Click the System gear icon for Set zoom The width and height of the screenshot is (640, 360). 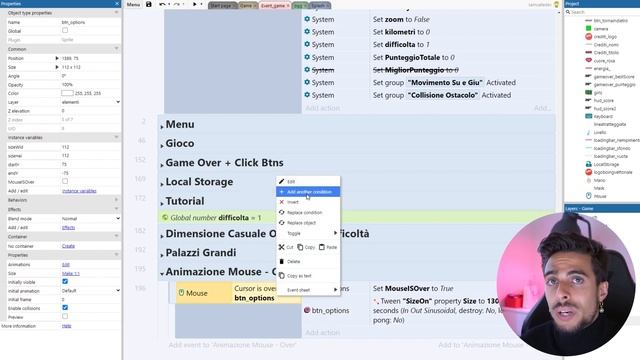tap(307, 19)
